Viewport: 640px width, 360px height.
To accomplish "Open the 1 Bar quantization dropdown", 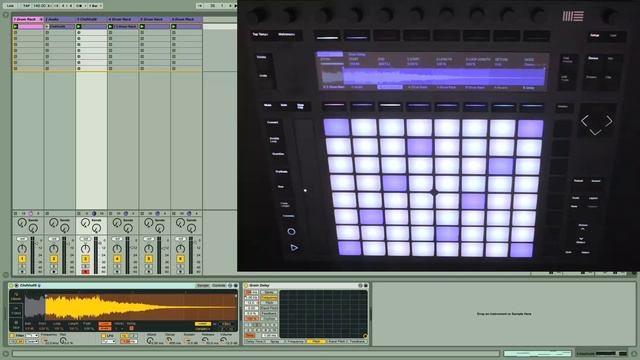I will click(95, 6).
